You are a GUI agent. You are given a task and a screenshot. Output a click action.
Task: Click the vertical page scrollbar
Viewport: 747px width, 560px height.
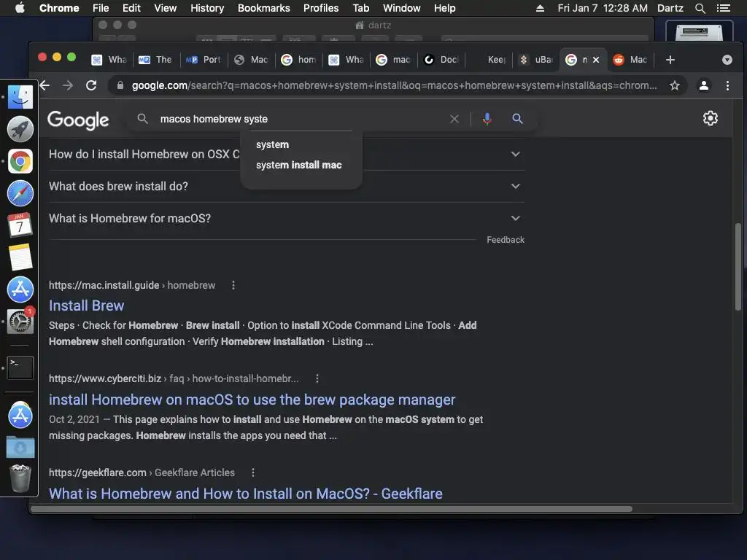coord(738,267)
